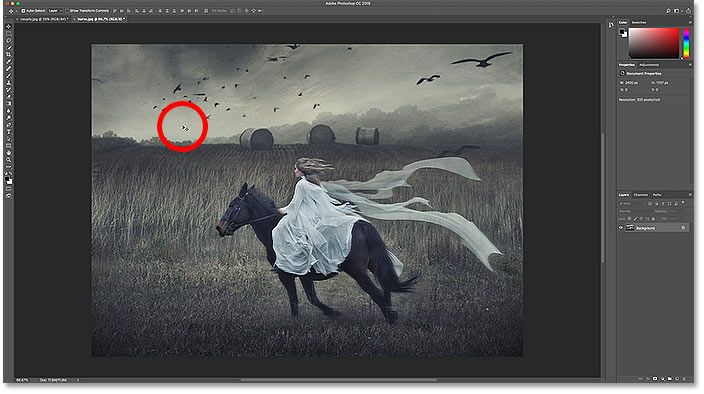Select the Move tool in toolbar

pos(9,26)
